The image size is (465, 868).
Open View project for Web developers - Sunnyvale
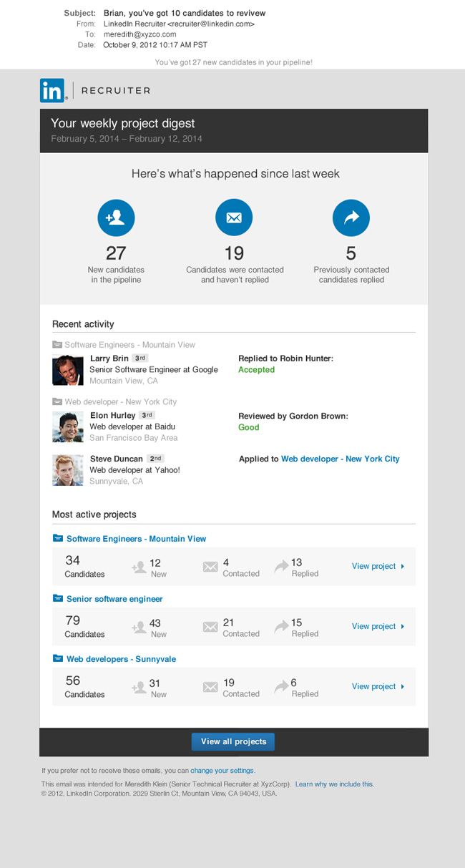378,686
